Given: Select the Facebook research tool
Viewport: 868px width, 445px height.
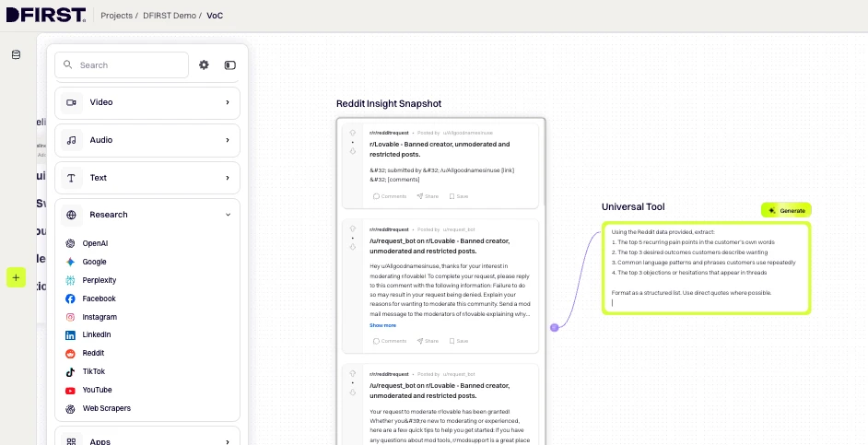Looking at the screenshot, I should coord(90,299).
